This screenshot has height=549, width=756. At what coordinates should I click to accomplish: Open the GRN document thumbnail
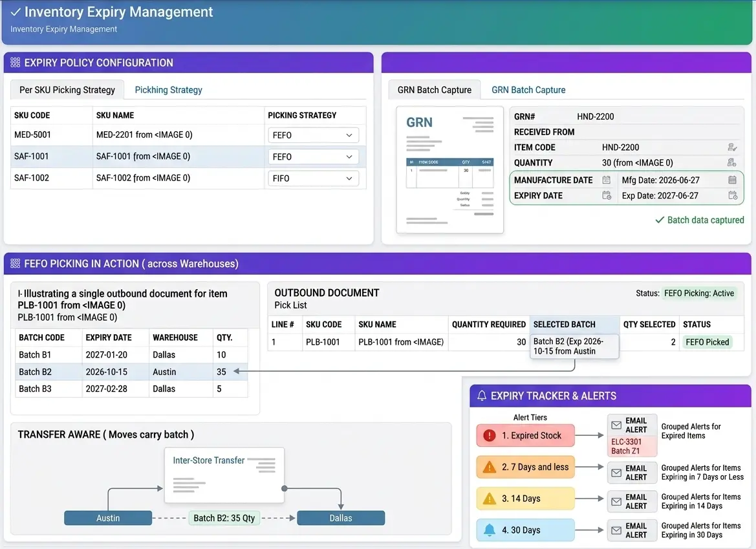coord(450,170)
